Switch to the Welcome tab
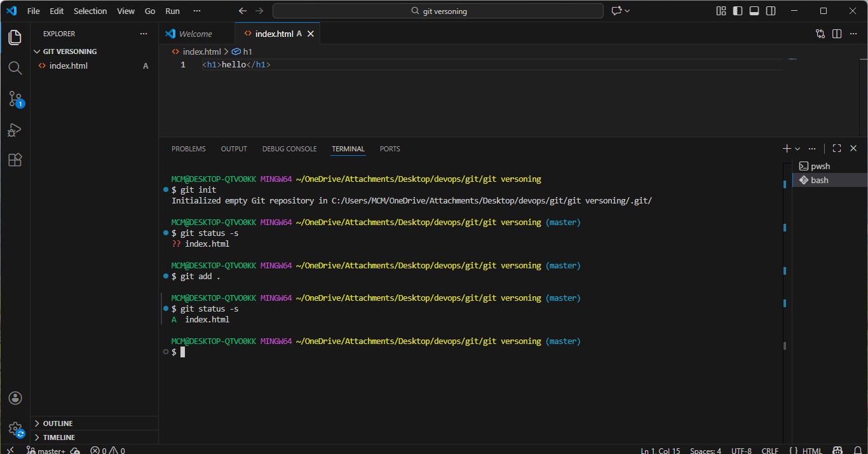 pos(196,34)
